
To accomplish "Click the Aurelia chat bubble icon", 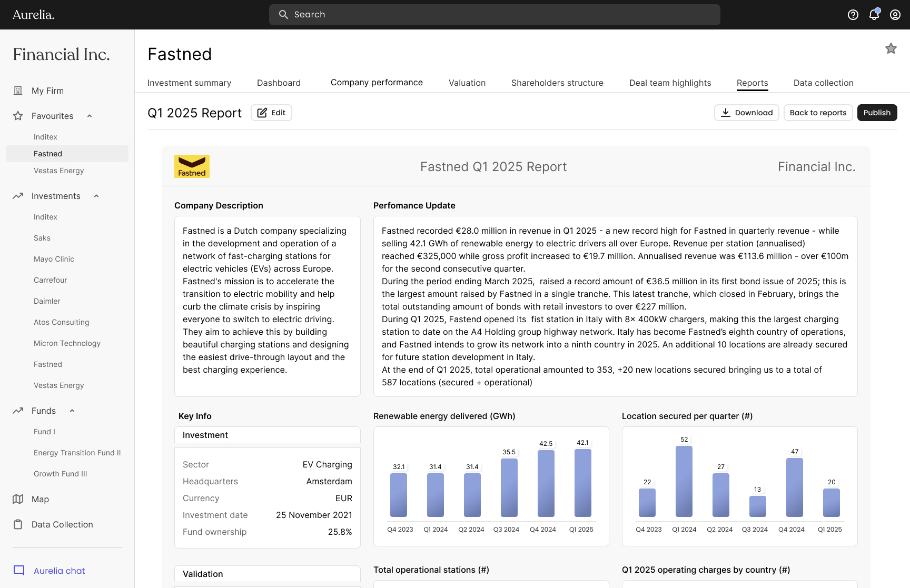I will pyautogui.click(x=19, y=571).
